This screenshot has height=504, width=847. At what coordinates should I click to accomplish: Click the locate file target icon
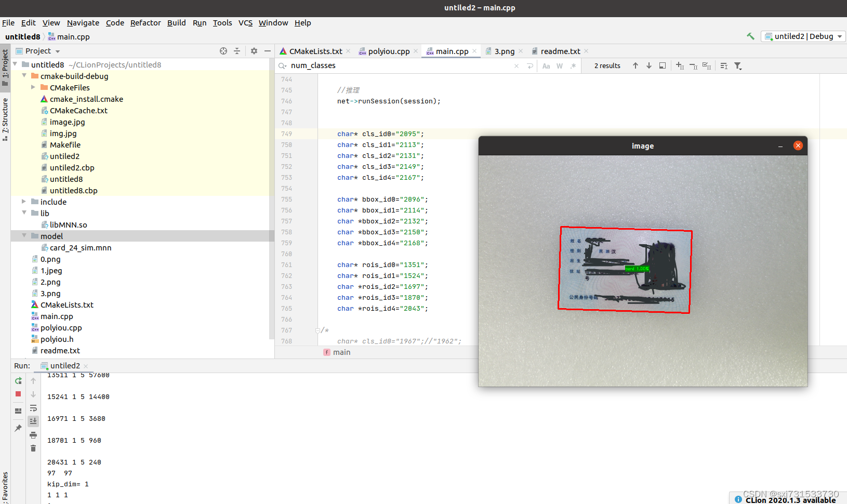(223, 51)
